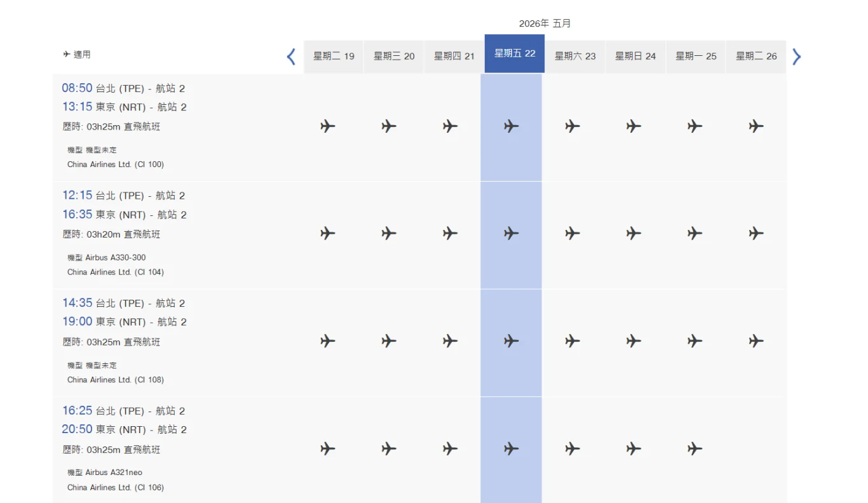
Task: Click CI 104 plane icon for 星期五 22
Action: [x=512, y=234]
